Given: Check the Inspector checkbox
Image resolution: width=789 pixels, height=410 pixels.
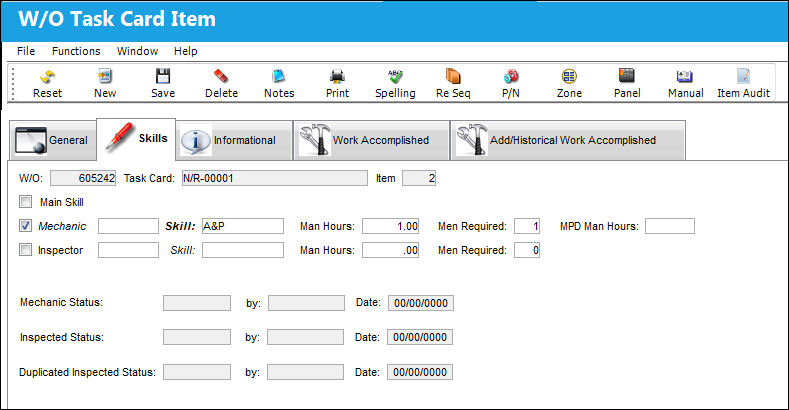Looking at the screenshot, I should (25, 250).
